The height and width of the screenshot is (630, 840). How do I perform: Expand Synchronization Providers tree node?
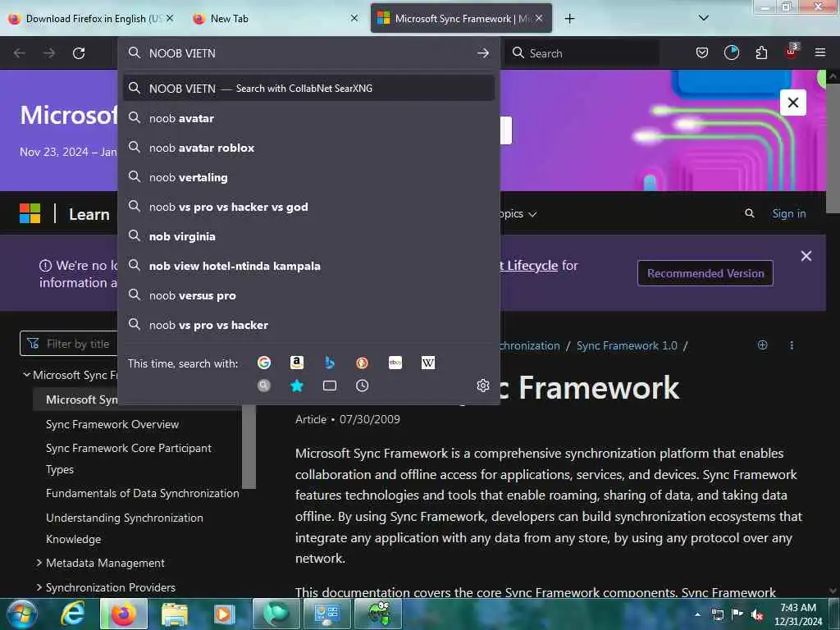[x=39, y=587]
